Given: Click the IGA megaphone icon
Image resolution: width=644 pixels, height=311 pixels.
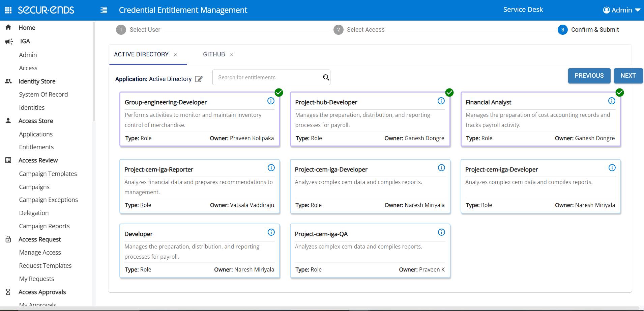Looking at the screenshot, I should [9, 41].
